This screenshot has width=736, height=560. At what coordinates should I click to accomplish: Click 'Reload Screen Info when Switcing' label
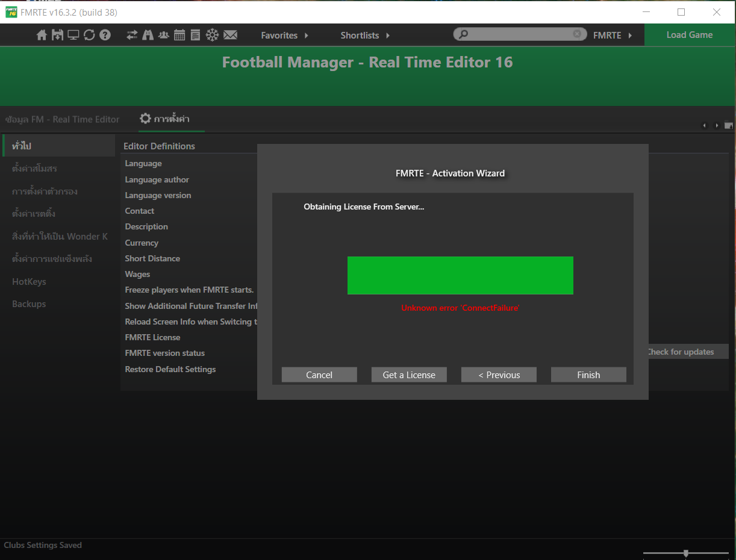pyautogui.click(x=191, y=322)
